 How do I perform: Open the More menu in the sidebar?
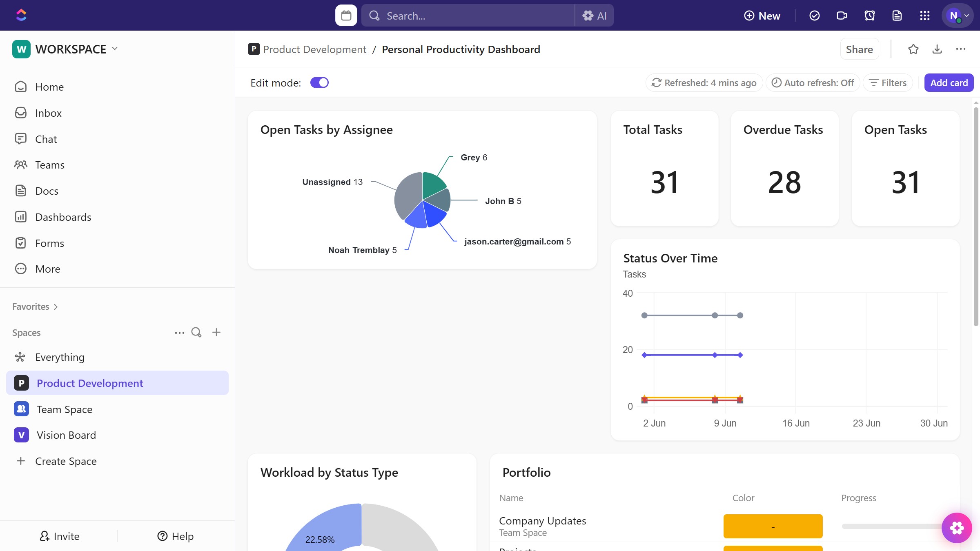pos(48,269)
